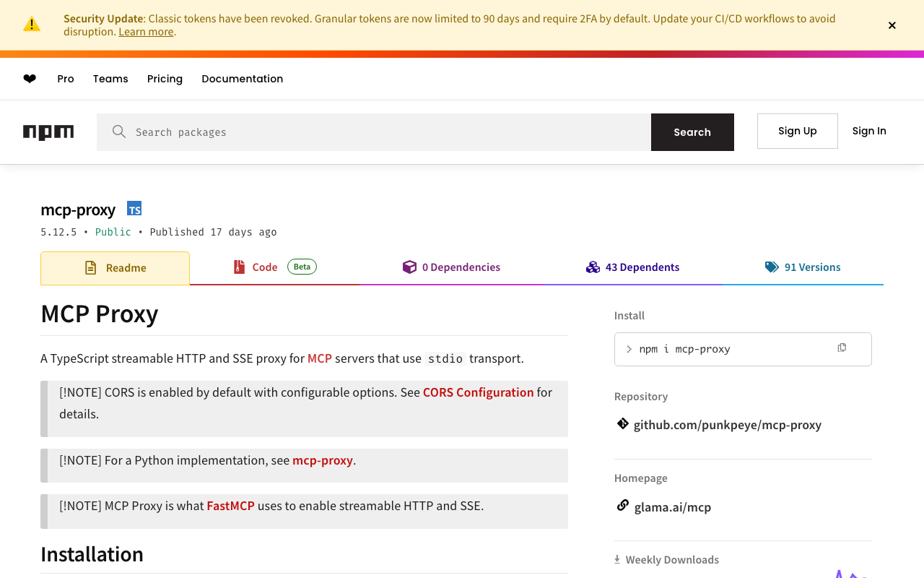
Task: Copy the npm install command
Action: (842, 348)
